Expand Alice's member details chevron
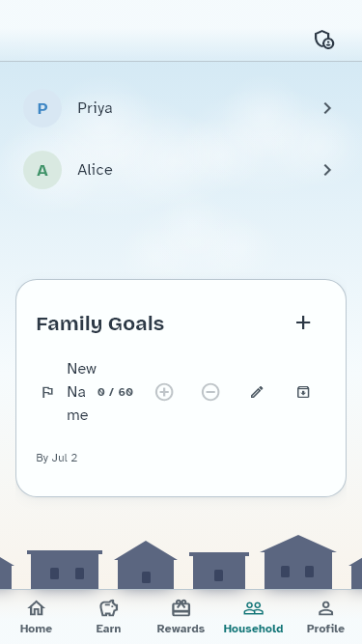 click(327, 170)
